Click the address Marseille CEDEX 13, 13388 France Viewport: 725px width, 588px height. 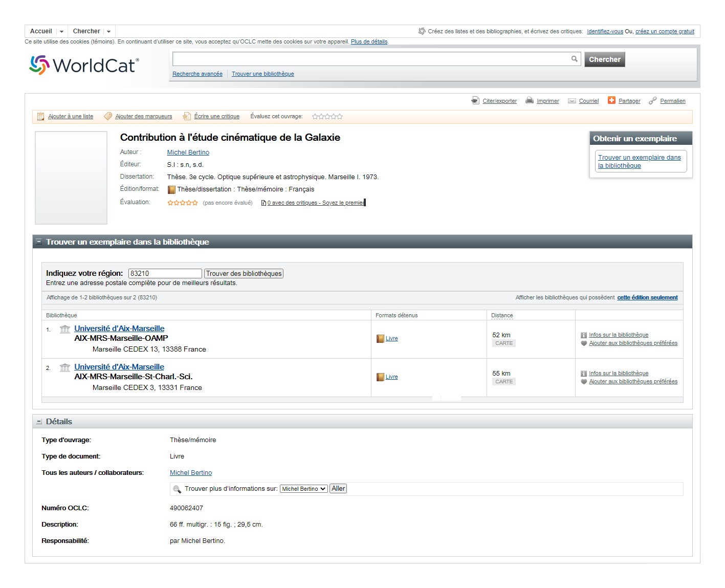pyautogui.click(x=149, y=350)
